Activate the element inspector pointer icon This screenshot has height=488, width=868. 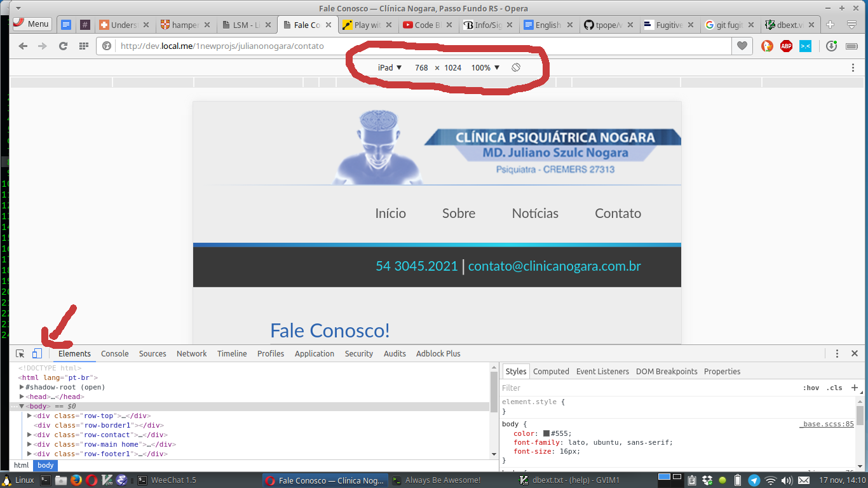tap(20, 353)
